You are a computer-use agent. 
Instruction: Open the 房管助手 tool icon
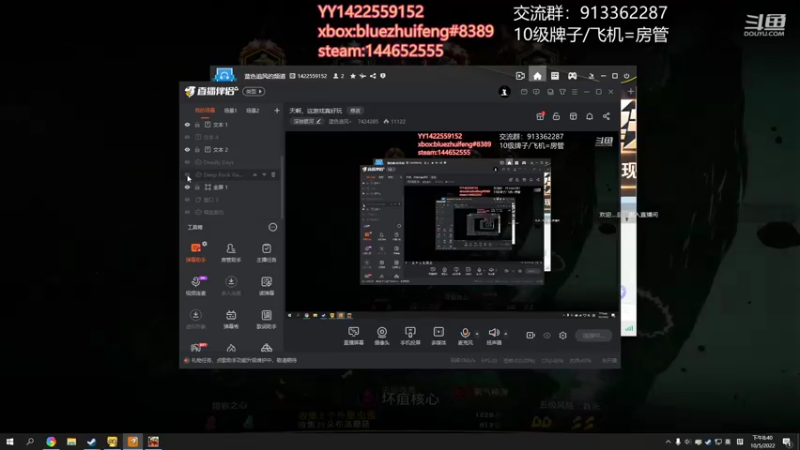click(231, 252)
